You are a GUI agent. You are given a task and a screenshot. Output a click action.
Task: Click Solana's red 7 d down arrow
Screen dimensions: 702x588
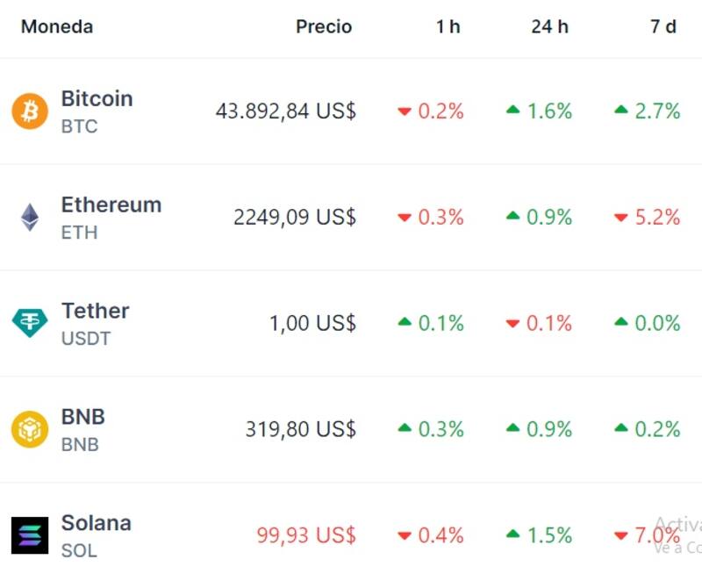tap(621, 535)
